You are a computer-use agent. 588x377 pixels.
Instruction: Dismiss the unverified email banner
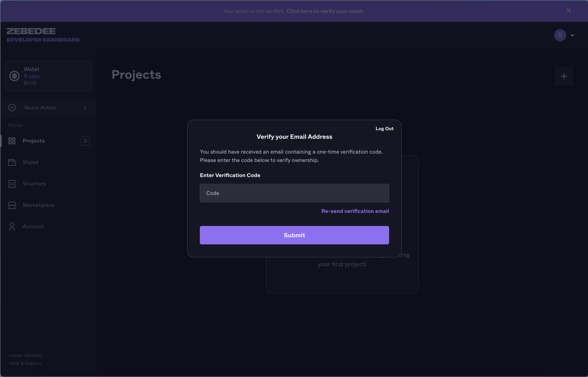[569, 10]
